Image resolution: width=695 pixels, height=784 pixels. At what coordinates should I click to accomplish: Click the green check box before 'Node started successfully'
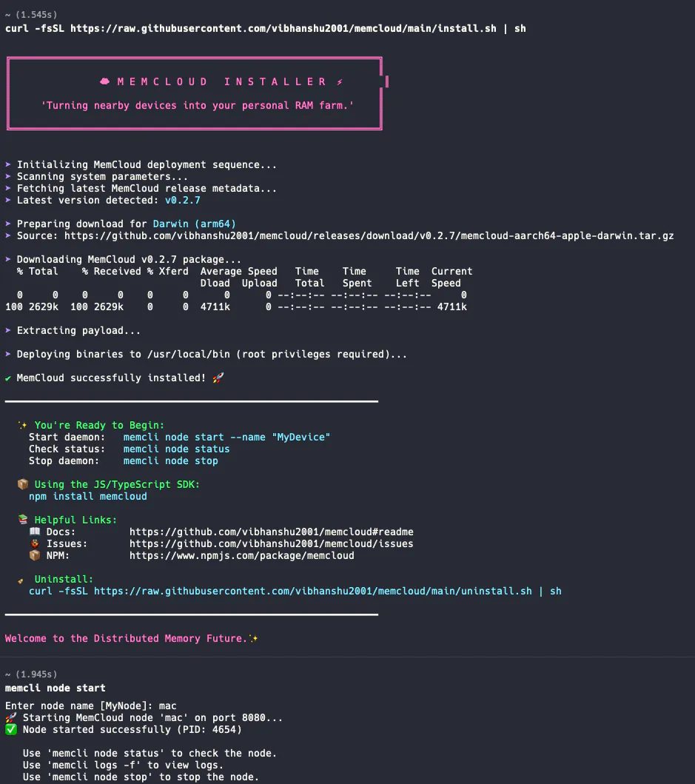coord(10,729)
